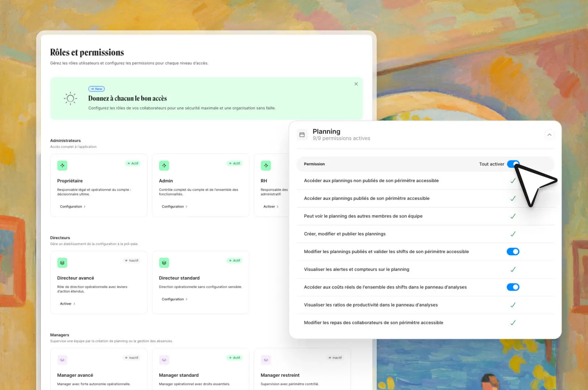
Task: Dismiss the 'Donnez à chacun le bon accès' banner
Action: pos(356,84)
